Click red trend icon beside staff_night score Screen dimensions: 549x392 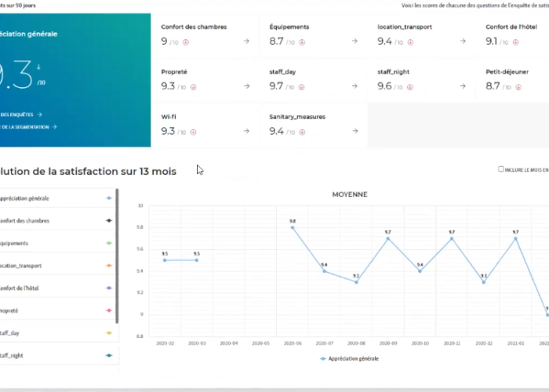point(410,87)
